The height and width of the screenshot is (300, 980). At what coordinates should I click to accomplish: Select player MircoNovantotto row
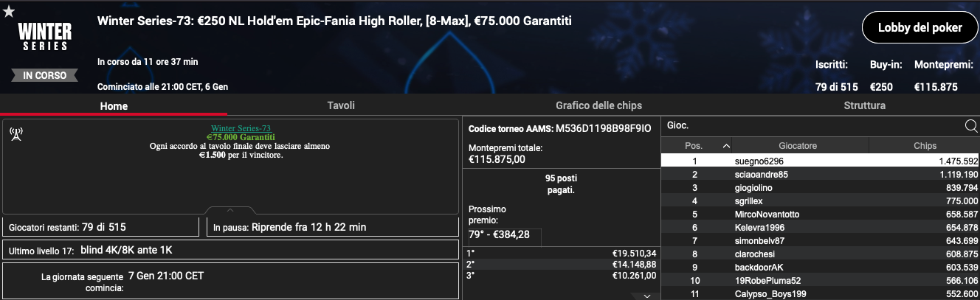tap(820, 214)
